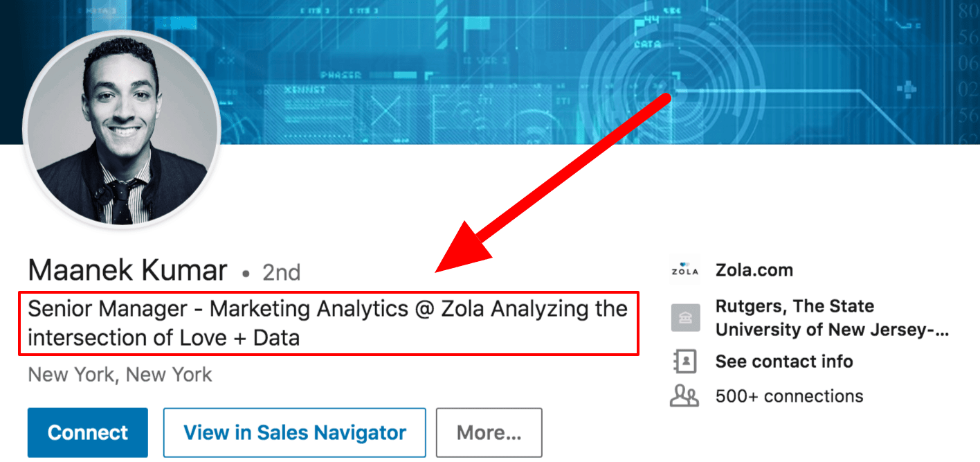This screenshot has width=980, height=462.
Task: Click the Rutgers school building icon
Action: pyautogui.click(x=684, y=317)
